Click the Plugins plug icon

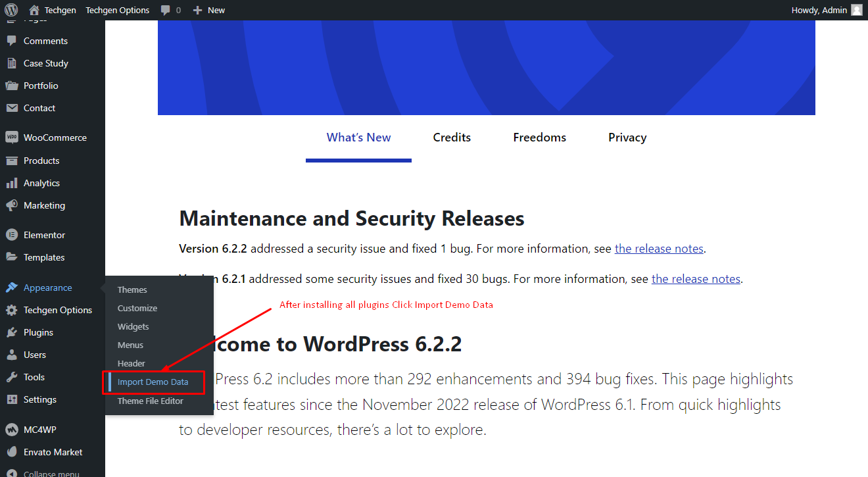[11, 332]
